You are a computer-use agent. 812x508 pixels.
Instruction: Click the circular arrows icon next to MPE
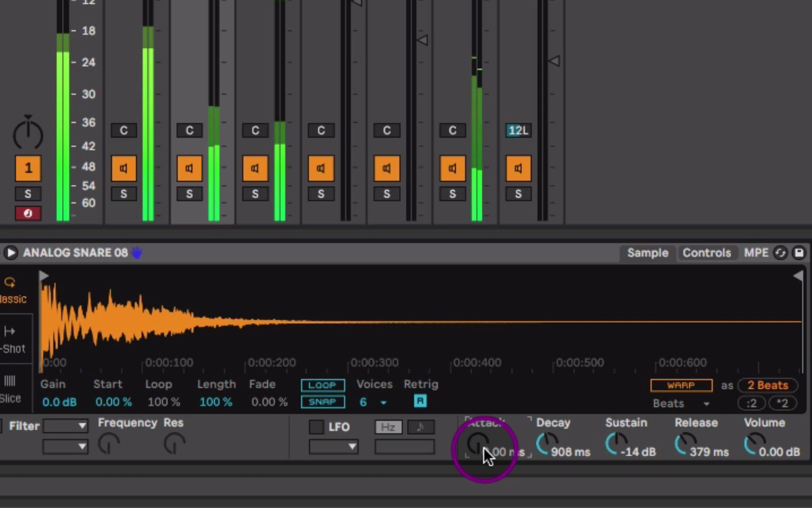click(x=781, y=253)
